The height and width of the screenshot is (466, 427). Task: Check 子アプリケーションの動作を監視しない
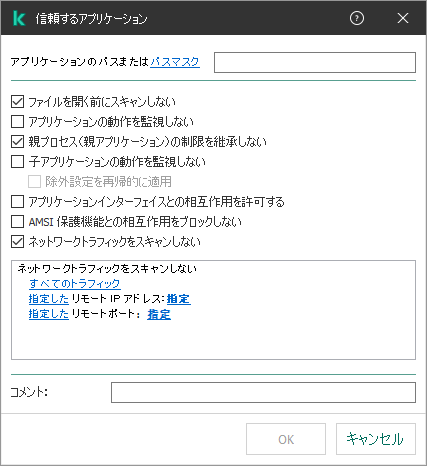18,162
